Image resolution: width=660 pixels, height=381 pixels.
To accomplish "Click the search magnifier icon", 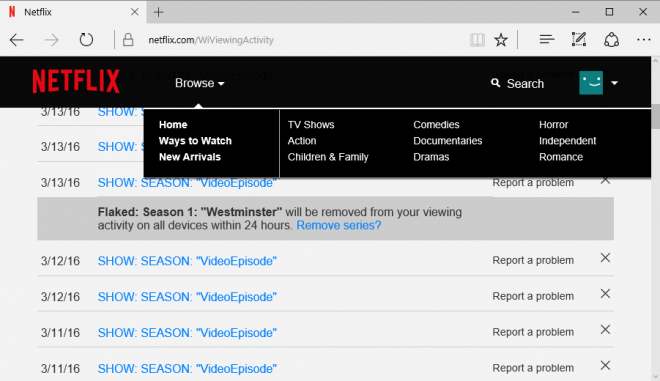I will pyautogui.click(x=495, y=83).
